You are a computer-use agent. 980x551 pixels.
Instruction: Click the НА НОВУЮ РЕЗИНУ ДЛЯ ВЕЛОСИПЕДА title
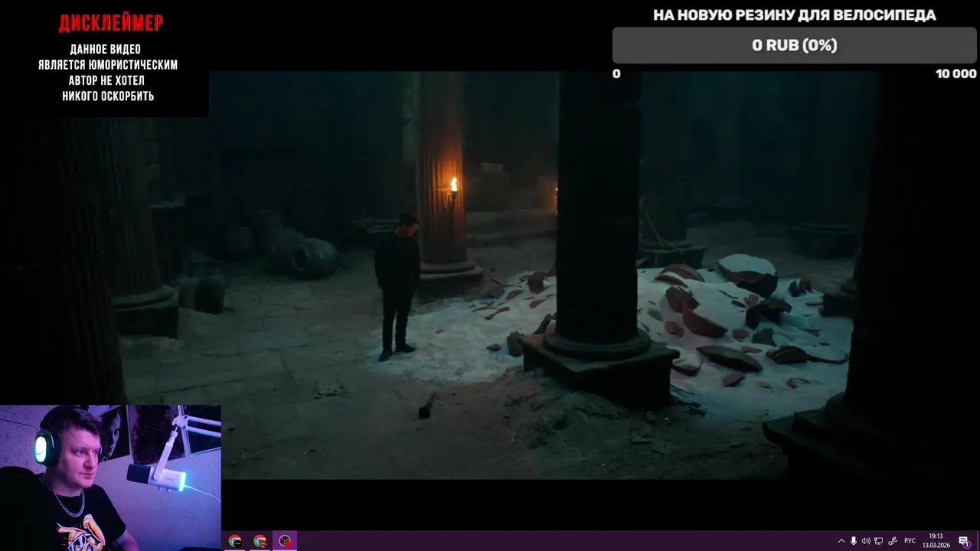(x=795, y=15)
